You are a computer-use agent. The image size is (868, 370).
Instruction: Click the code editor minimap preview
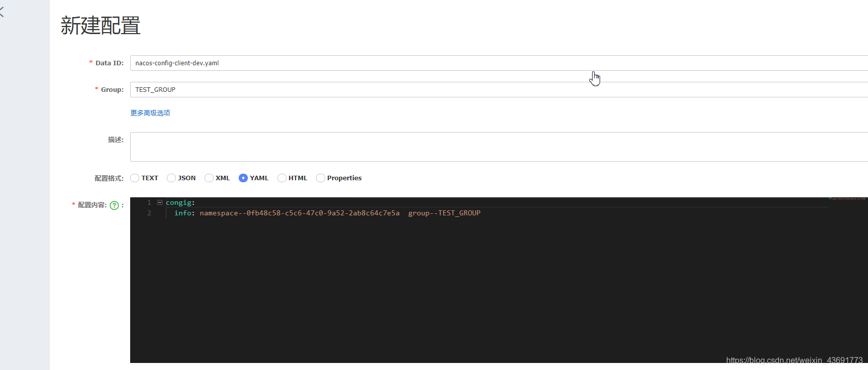click(x=847, y=199)
